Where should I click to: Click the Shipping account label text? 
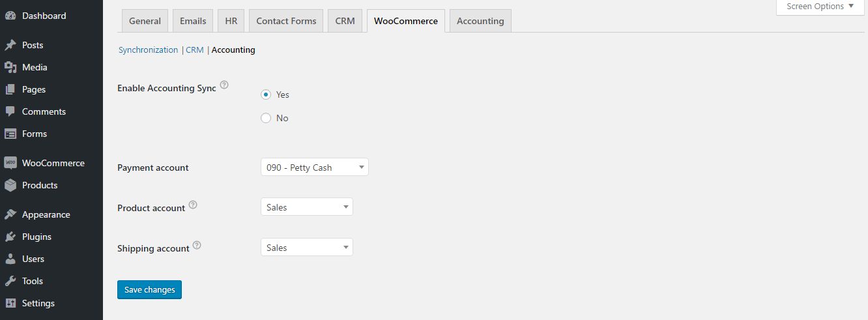coord(153,248)
